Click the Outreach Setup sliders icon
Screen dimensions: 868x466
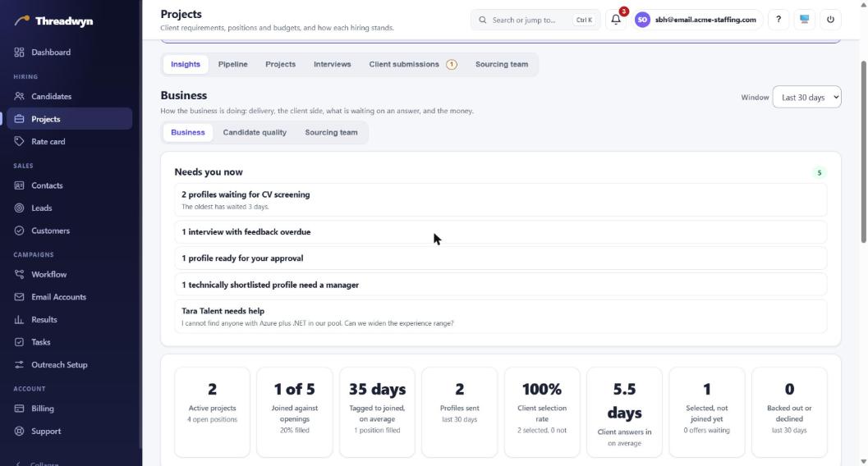pos(20,365)
